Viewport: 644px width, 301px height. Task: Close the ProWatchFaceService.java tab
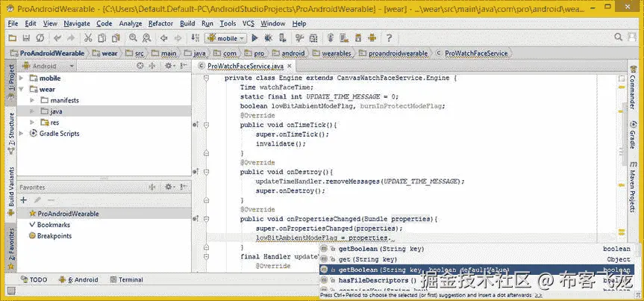tap(289, 66)
